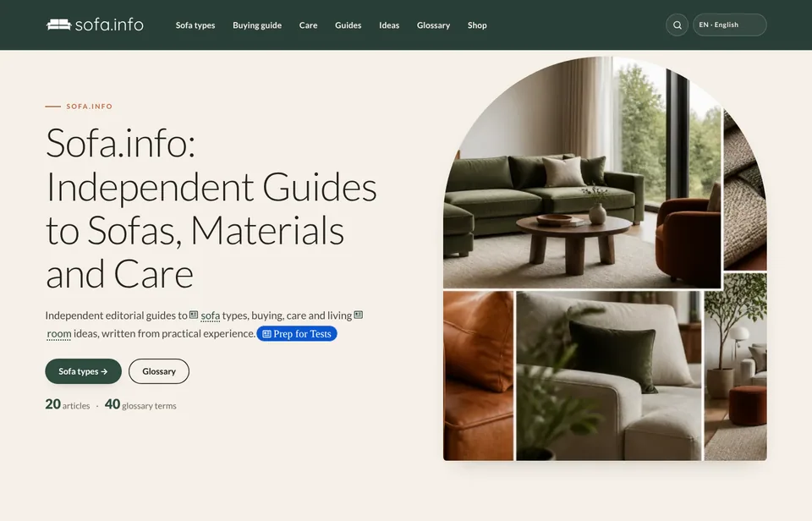Click the '20 articles' count text

[68, 404]
